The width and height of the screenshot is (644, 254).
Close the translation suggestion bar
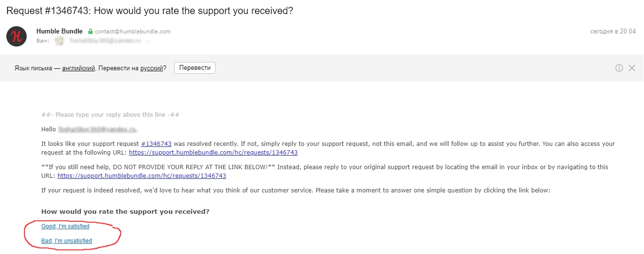632,68
